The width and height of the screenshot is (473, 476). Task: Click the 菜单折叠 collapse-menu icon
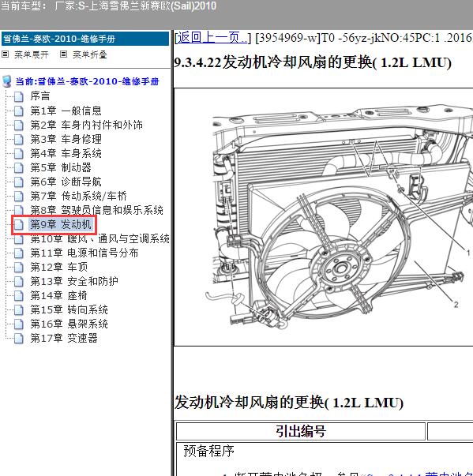pyautogui.click(x=63, y=54)
